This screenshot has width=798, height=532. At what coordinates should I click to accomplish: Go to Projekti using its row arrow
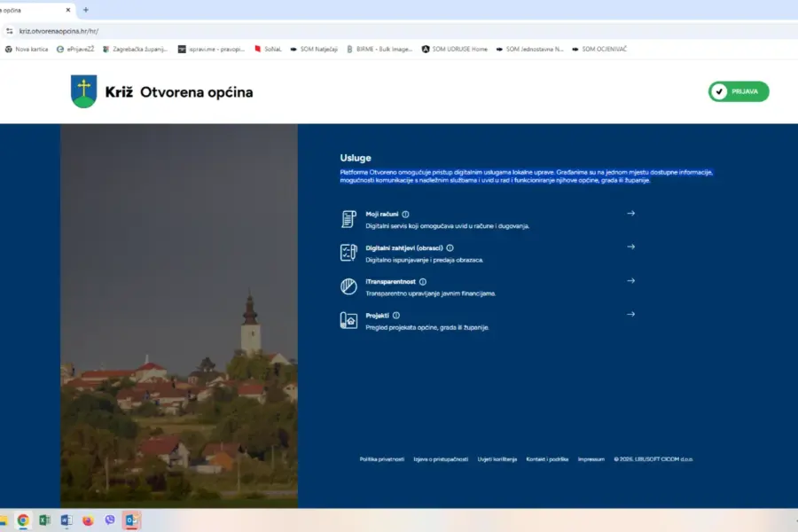tap(630, 315)
